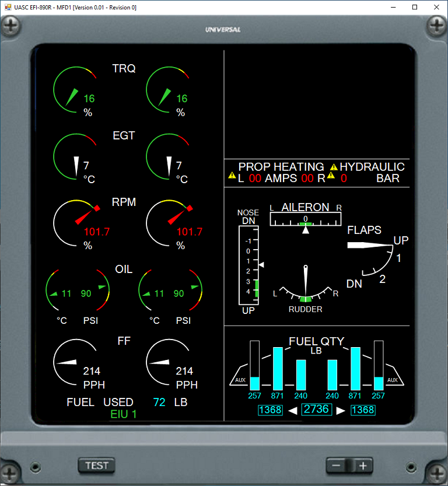Select the right AUX fuel tank symbol
448x486 pixels.
point(392,379)
